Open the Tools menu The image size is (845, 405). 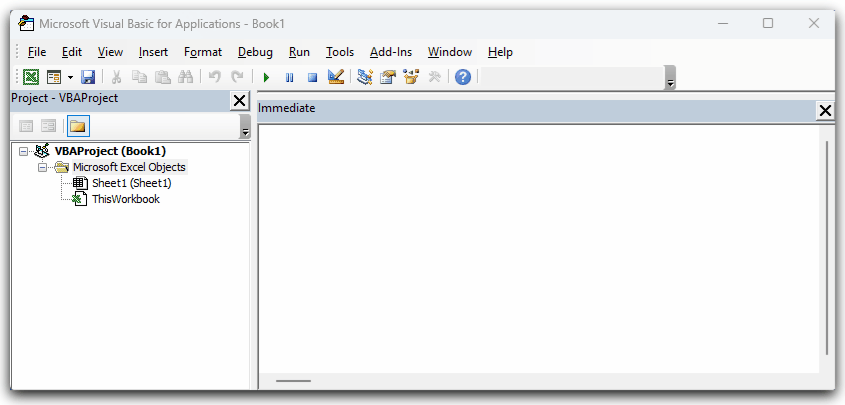tap(340, 52)
